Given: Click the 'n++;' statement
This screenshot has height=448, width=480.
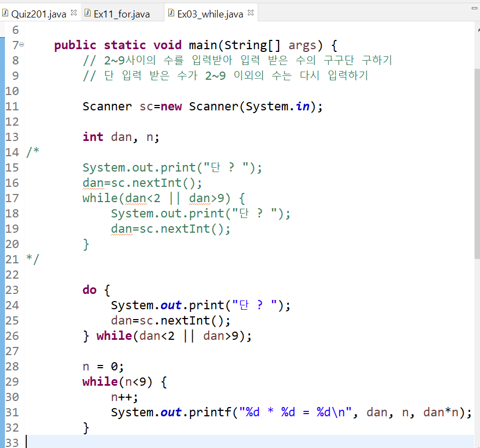Looking at the screenshot, I should (x=125, y=397).
